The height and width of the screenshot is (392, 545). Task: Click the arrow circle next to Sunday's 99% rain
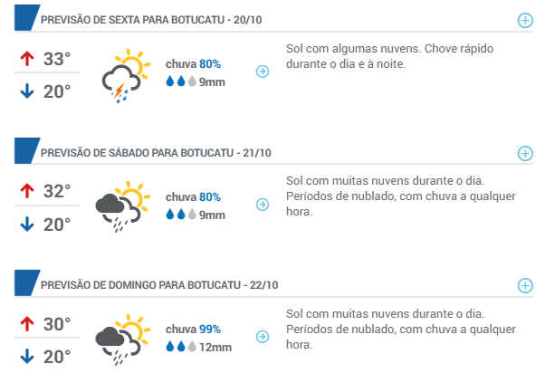tap(263, 337)
